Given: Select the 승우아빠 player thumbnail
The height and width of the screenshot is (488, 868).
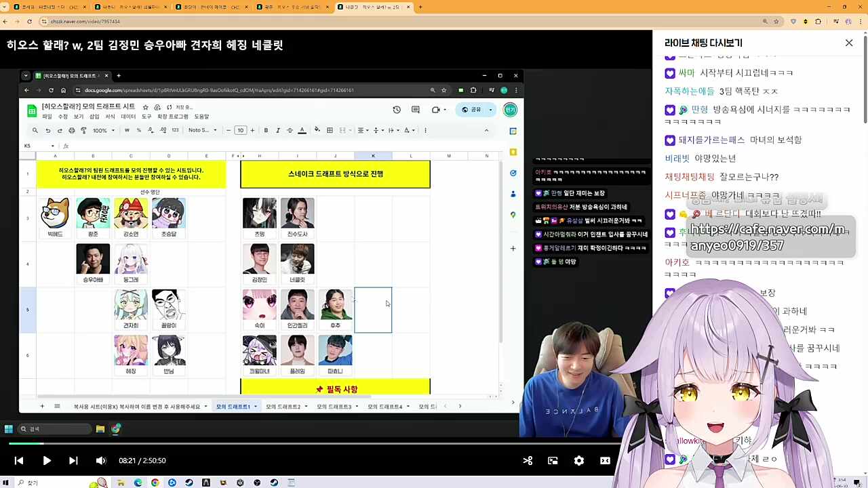Looking at the screenshot, I should pyautogui.click(x=93, y=259).
